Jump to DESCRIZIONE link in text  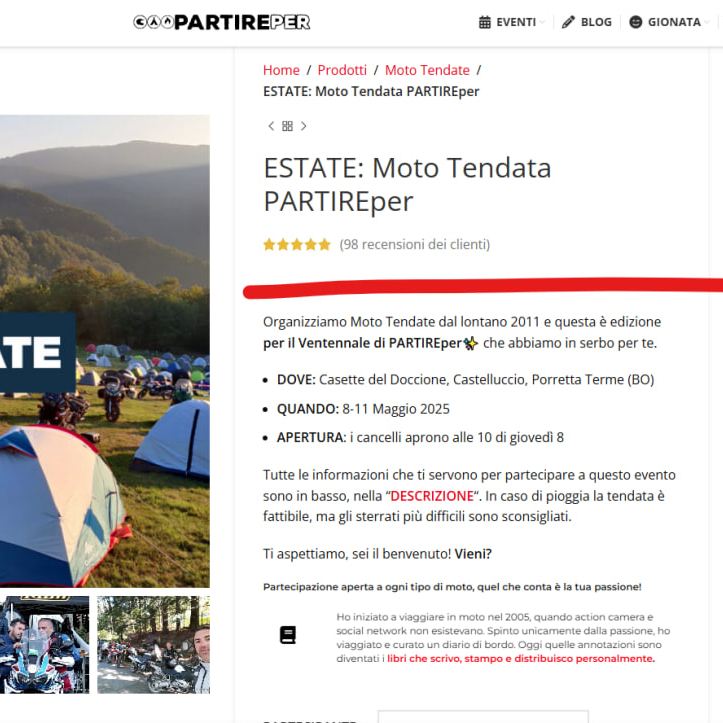[432, 496]
